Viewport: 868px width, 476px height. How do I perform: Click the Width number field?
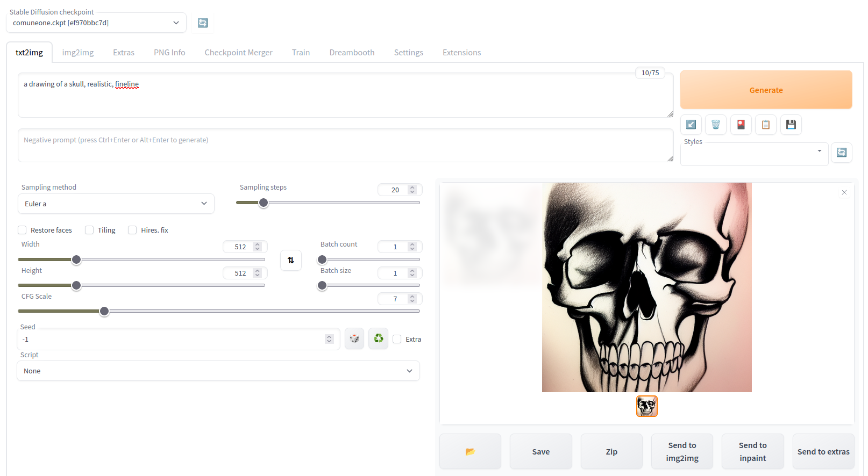tap(245, 247)
